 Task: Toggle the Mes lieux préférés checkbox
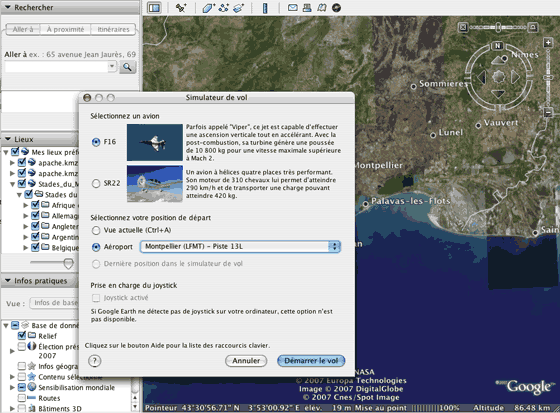15,152
